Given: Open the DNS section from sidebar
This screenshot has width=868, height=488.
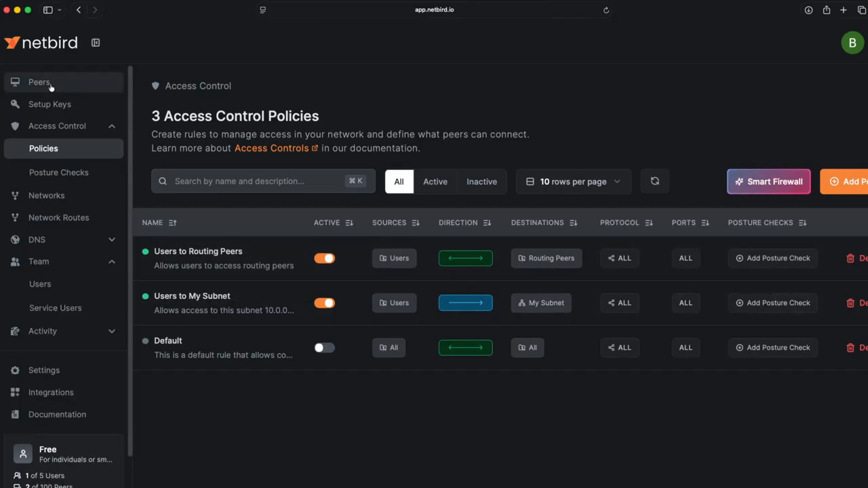Looking at the screenshot, I should (15, 239).
